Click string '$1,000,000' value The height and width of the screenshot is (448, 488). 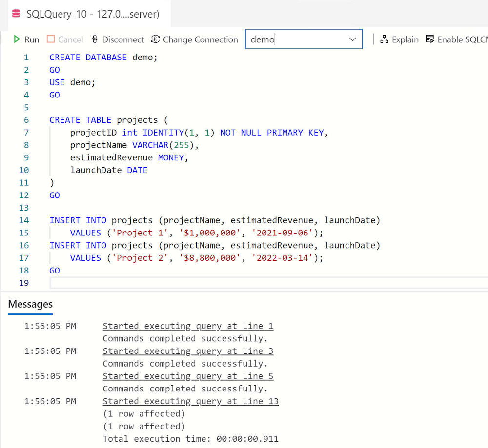210,233
